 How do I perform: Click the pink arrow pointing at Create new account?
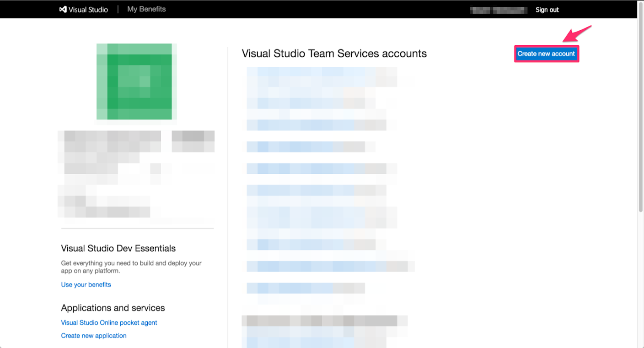577,33
